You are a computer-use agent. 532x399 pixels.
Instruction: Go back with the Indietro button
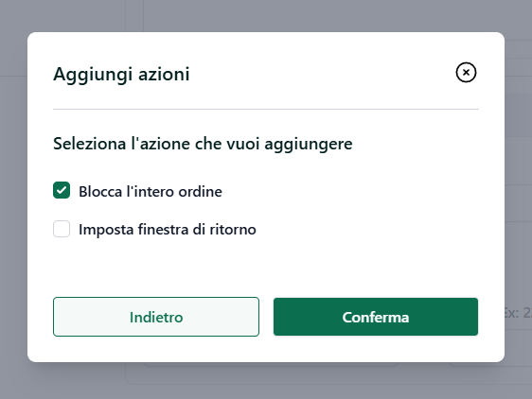pyautogui.click(x=156, y=317)
